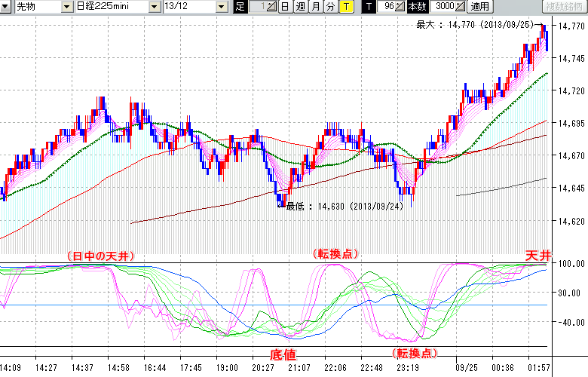
Task: Switch to weekly (週) candle period
Action: click(x=300, y=7)
